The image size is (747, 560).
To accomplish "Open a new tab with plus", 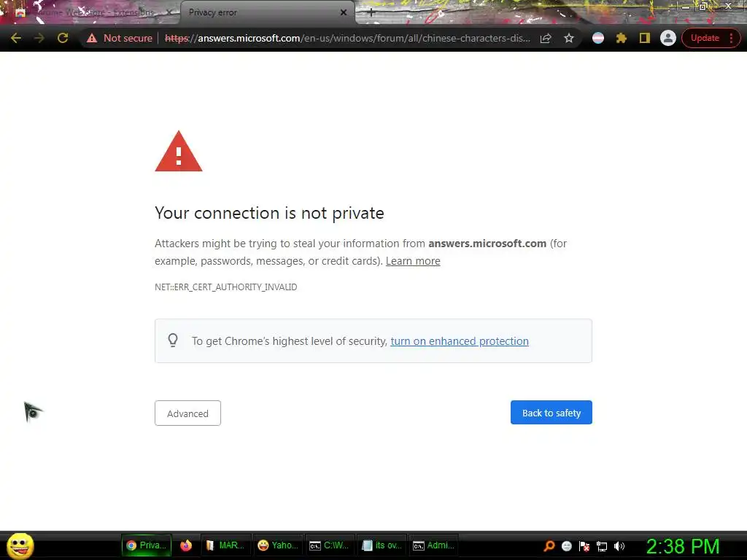I will click(371, 13).
